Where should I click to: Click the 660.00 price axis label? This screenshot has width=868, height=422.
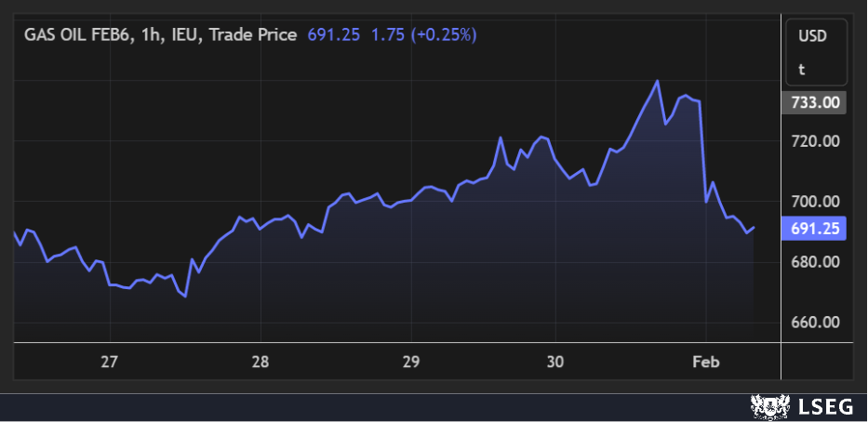816,323
